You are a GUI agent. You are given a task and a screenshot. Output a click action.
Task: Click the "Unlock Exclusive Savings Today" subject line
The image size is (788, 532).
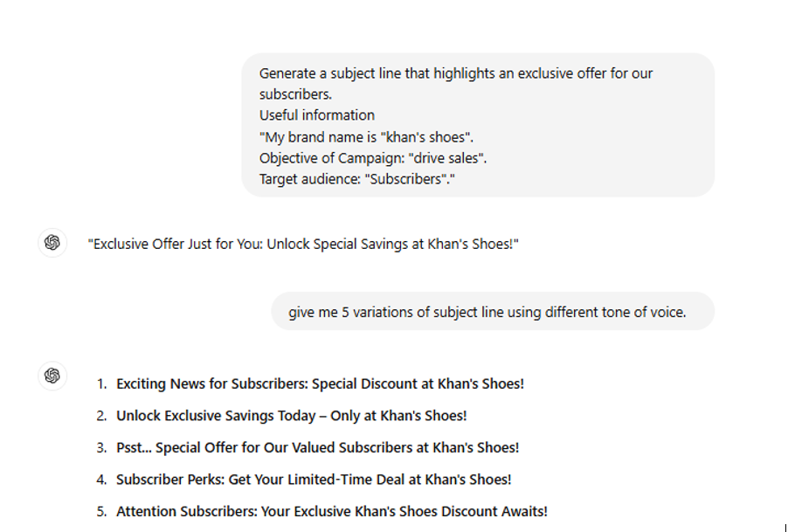point(292,416)
